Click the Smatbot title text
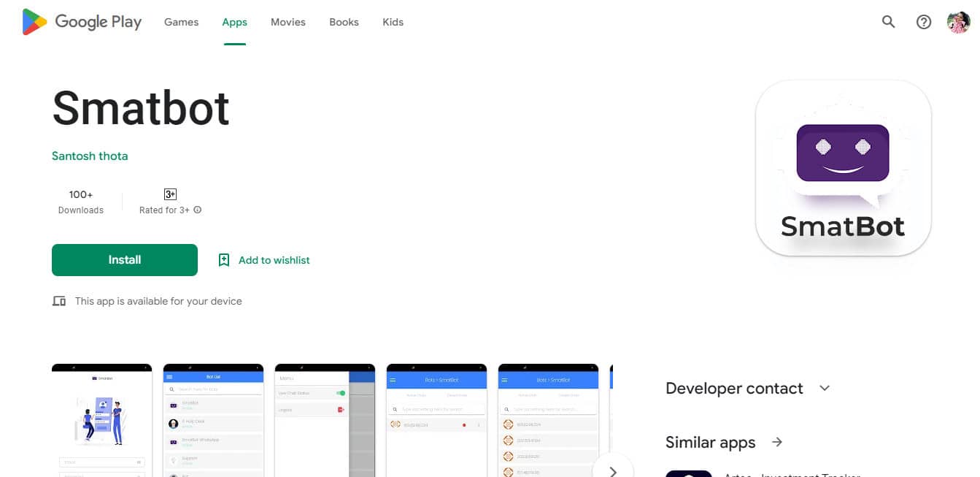This screenshot has height=477, width=980. 141,108
